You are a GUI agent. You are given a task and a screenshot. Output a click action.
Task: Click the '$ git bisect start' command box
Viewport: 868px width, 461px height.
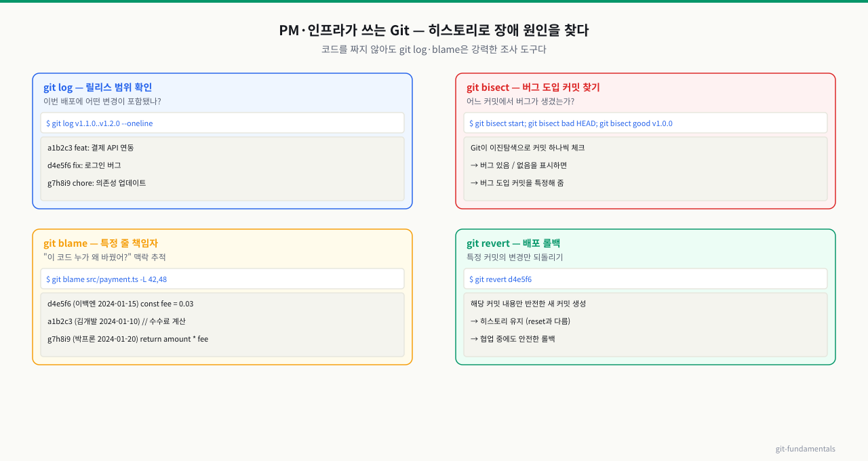[646, 123]
